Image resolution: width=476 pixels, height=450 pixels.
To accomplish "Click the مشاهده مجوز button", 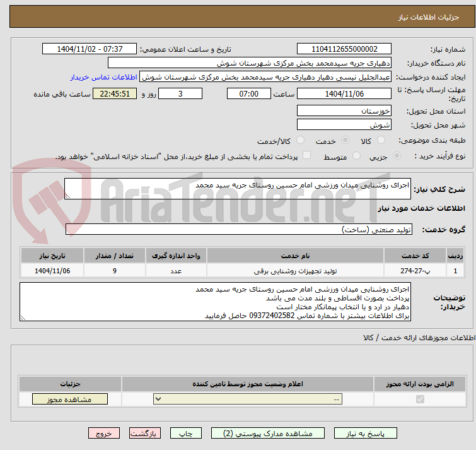I will coord(70,400).
